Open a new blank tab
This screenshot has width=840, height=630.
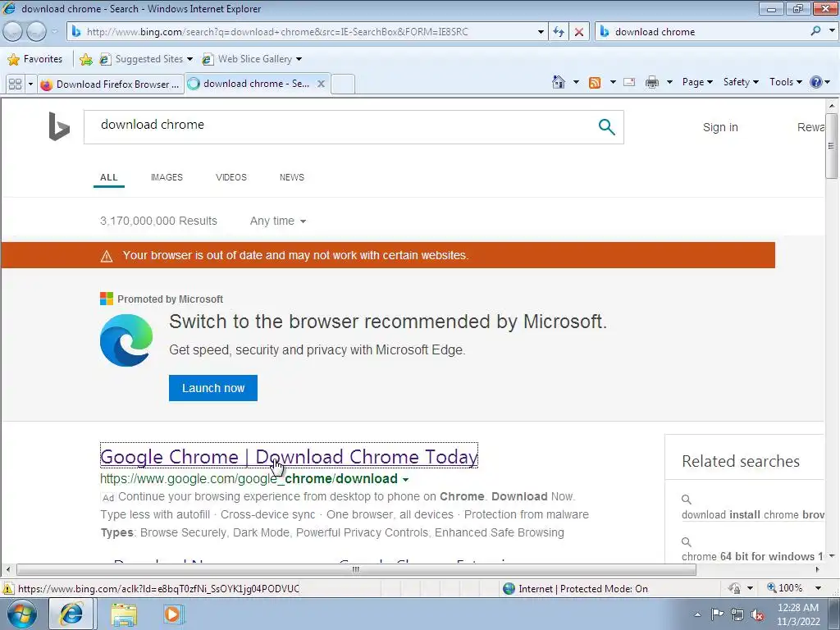(343, 84)
